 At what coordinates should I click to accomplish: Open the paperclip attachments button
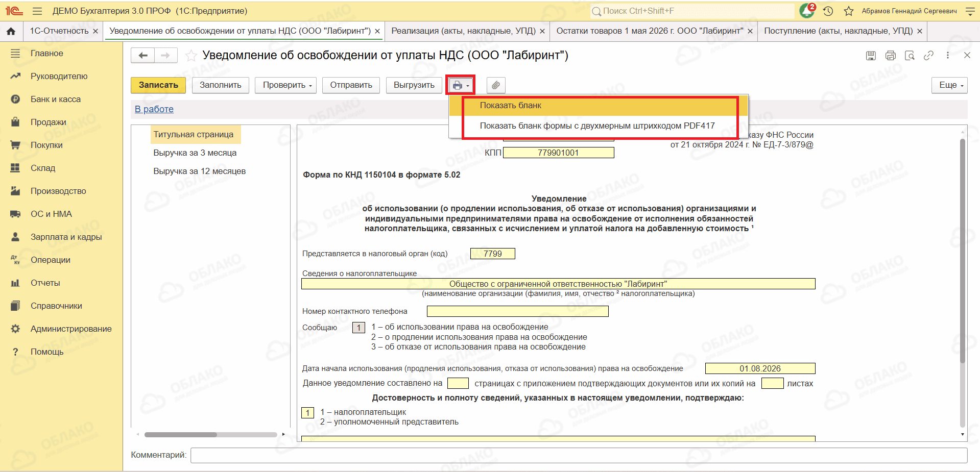point(496,85)
